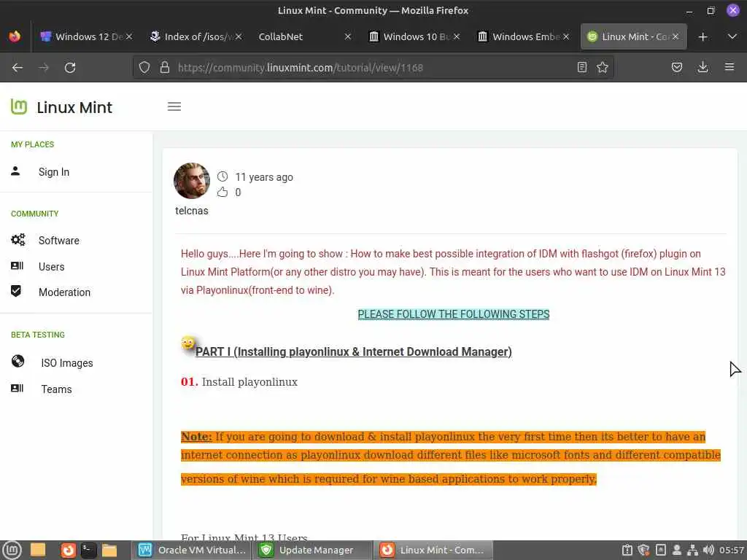The width and height of the screenshot is (747, 560).
Task: Open the Users community section
Action: point(52,267)
